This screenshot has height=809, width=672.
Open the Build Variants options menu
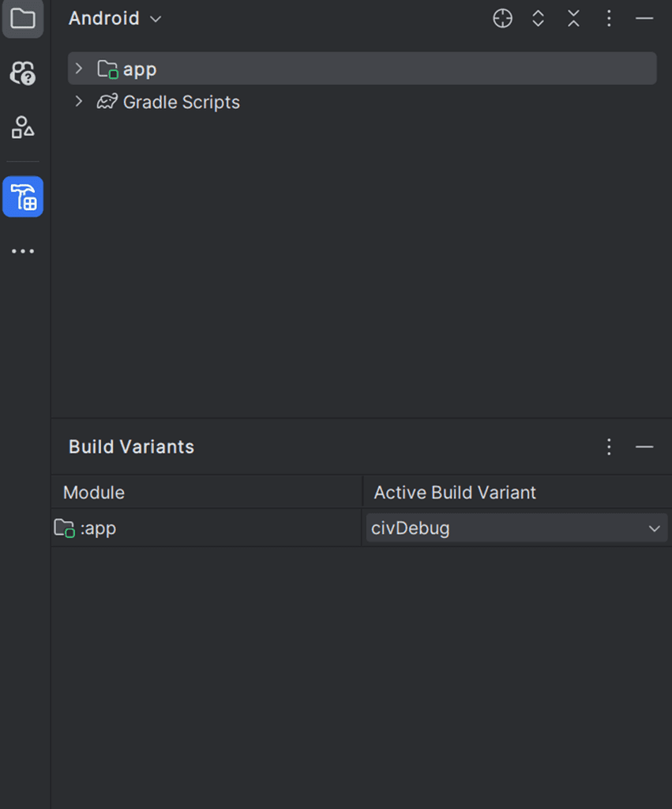(x=609, y=446)
